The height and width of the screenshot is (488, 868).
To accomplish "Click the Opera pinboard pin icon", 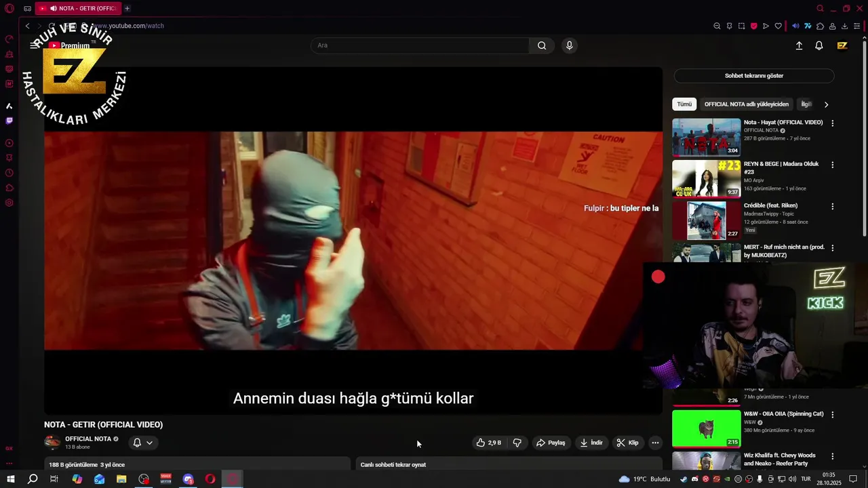I will 730,26.
